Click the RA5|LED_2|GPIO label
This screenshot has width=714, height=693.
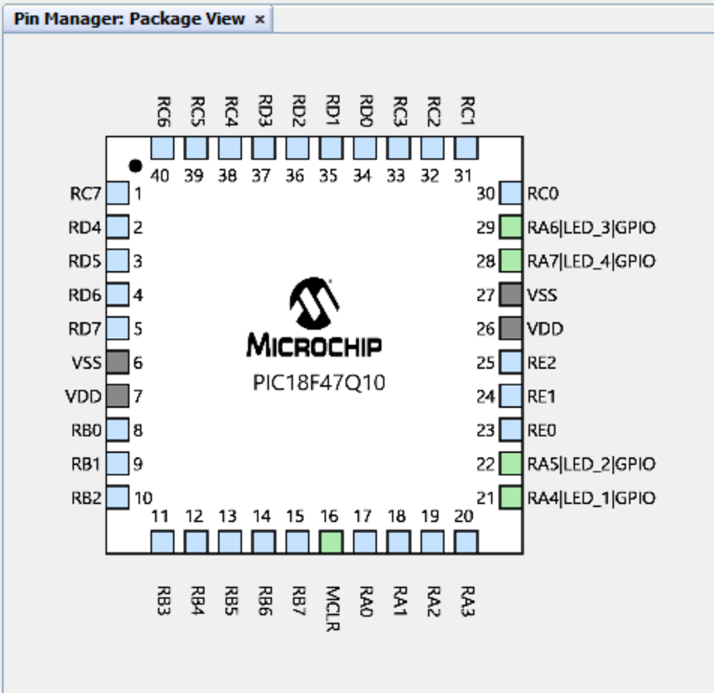point(591,464)
